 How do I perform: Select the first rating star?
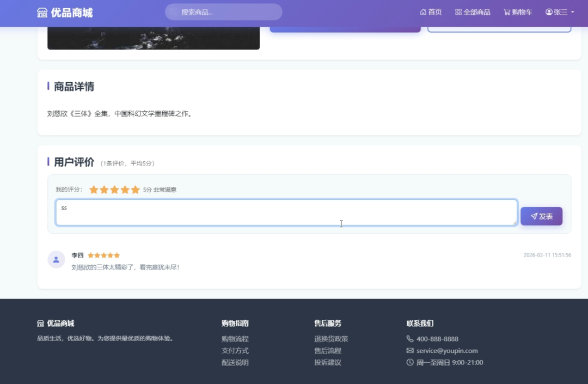[x=94, y=190]
